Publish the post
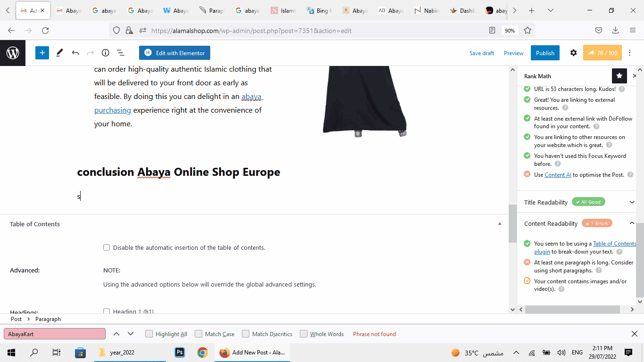This screenshot has width=644, height=362. 545,53
